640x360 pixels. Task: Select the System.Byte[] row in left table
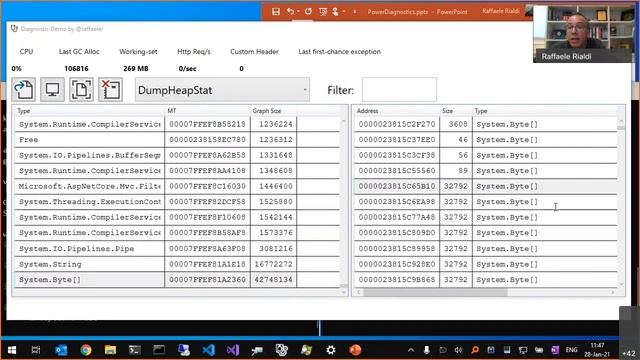[x=177, y=280]
